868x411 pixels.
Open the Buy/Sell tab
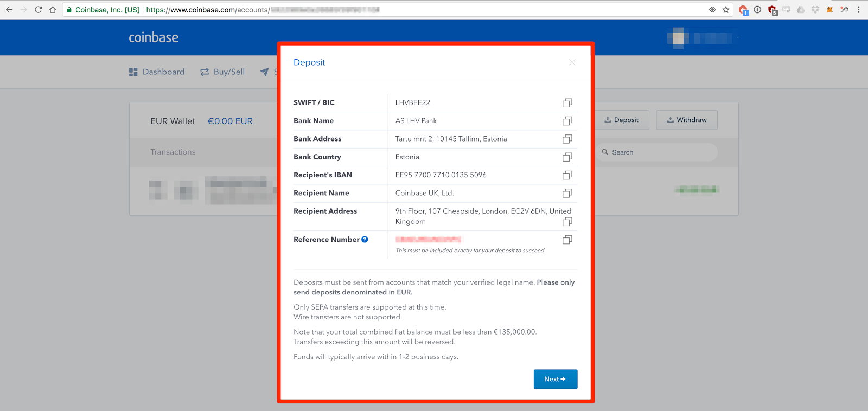coord(222,72)
